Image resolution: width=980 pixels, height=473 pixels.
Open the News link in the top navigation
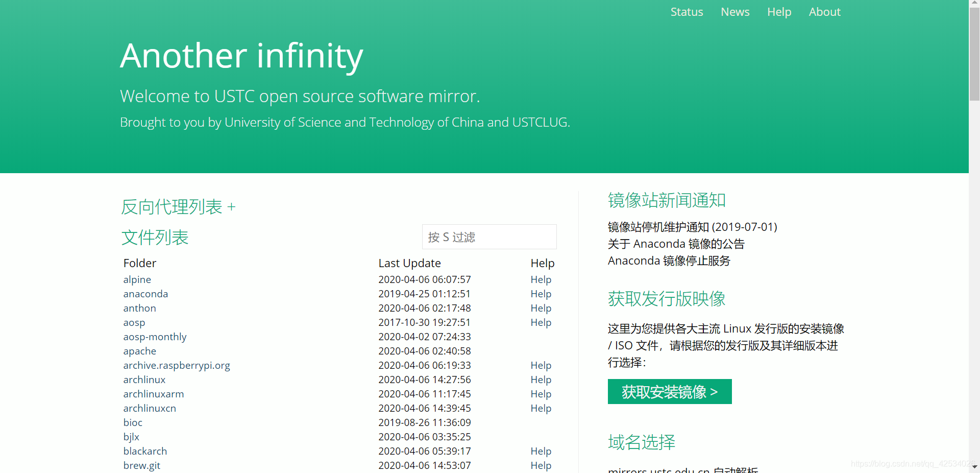pos(735,12)
